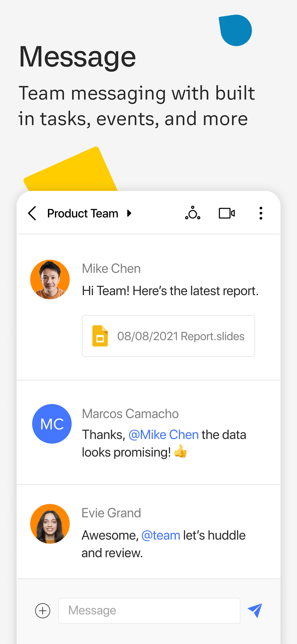297x644 pixels.
Task: Tap the back arrow beside Product Team
Action: (x=32, y=213)
